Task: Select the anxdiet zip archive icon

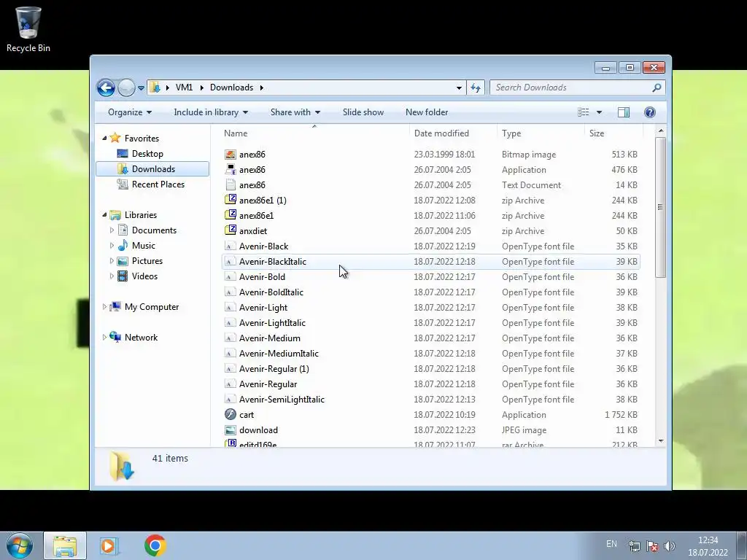Action: click(230, 230)
